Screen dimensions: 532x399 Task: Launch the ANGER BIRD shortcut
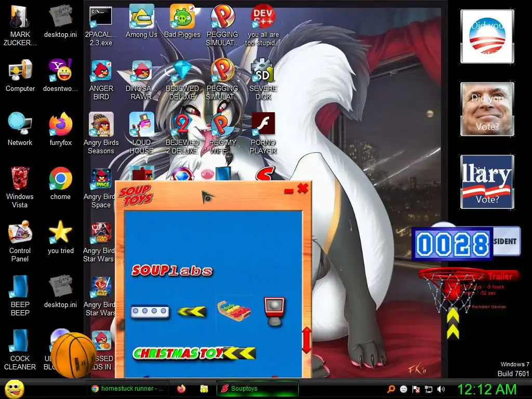[101, 79]
